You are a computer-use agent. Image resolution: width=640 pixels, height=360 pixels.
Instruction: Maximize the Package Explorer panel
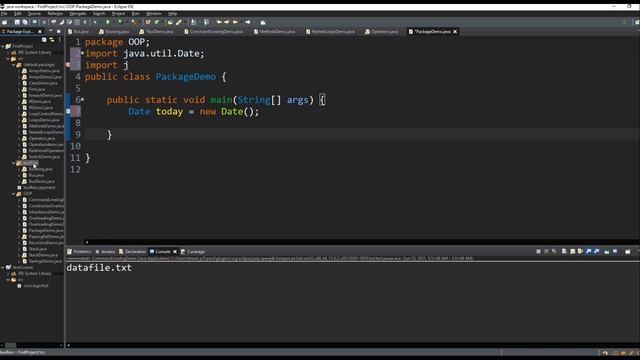click(x=58, y=31)
